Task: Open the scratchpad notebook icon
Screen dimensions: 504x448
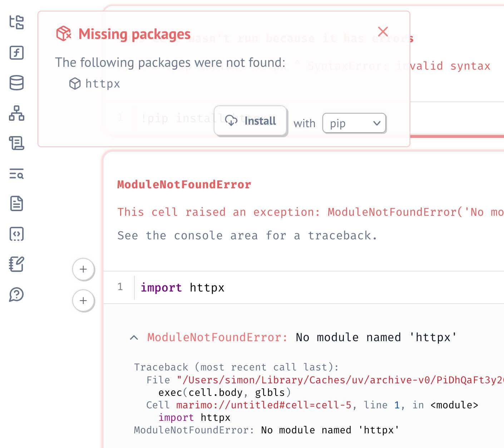Action: [x=16, y=264]
